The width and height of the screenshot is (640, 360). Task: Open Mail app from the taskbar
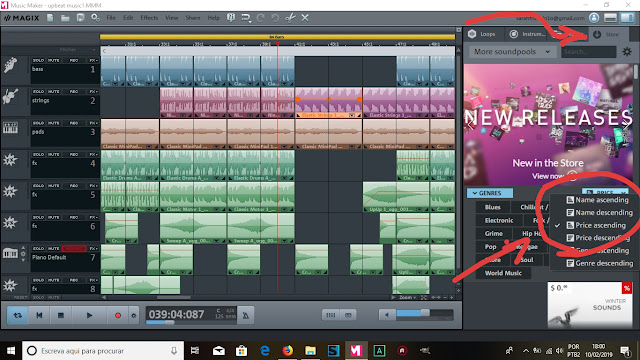click(219, 351)
